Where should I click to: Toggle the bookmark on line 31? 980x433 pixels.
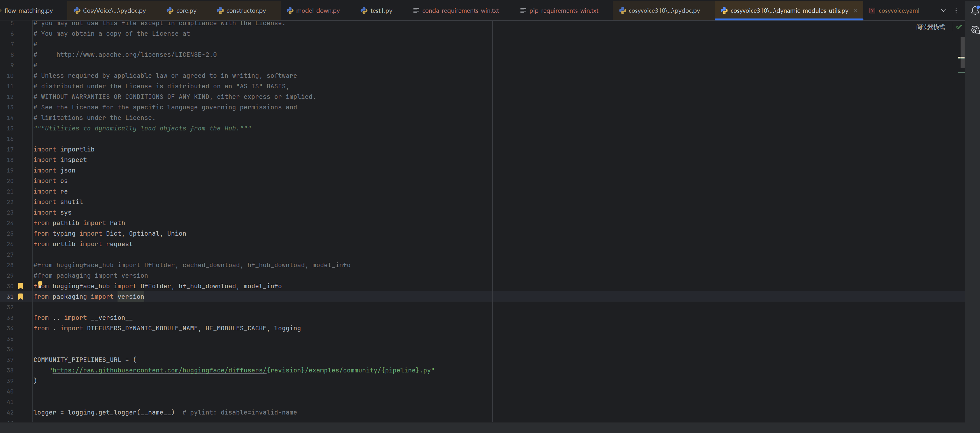coord(20,297)
